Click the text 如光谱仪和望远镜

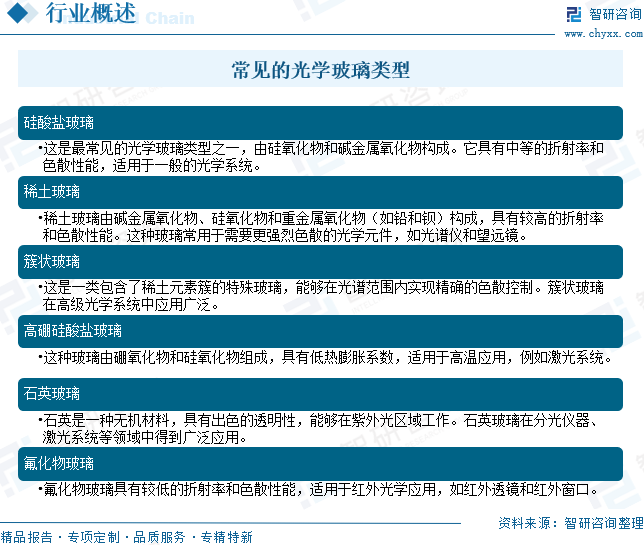click(463, 235)
